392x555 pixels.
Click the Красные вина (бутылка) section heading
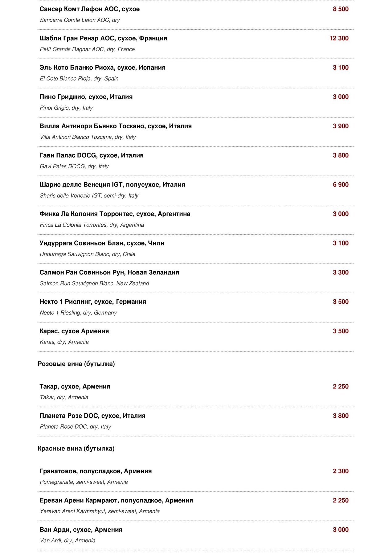(x=76, y=449)
